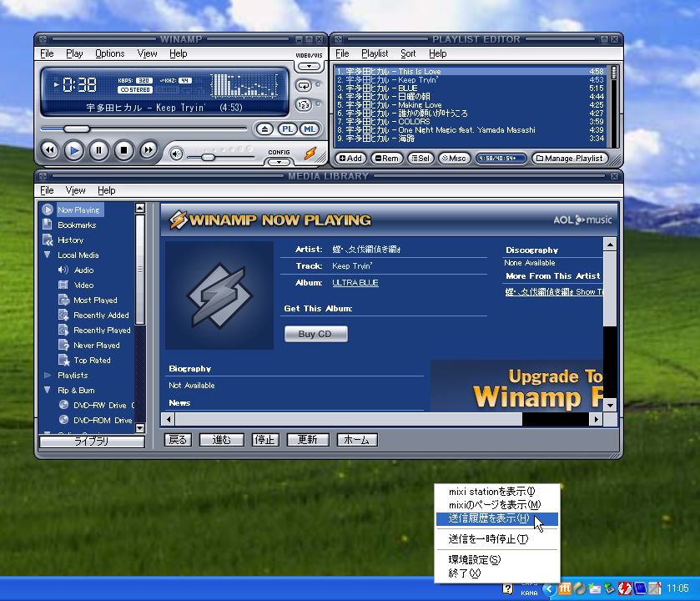Click the ライブラリ button in Media Library

click(x=92, y=442)
